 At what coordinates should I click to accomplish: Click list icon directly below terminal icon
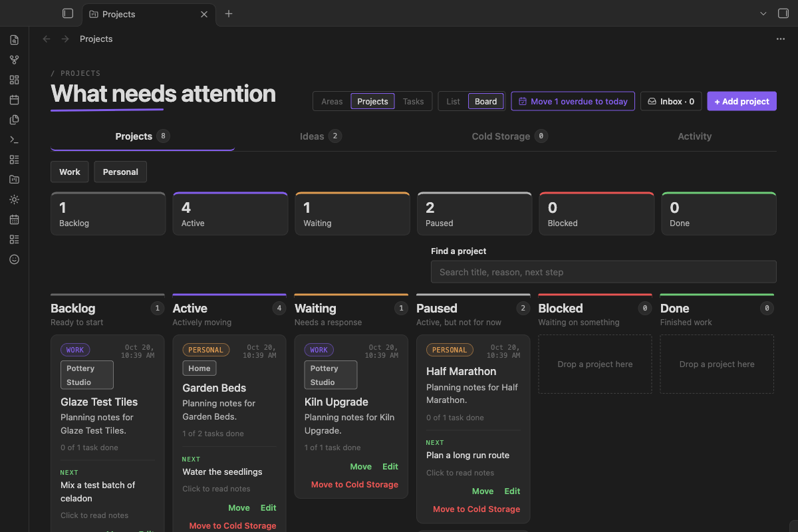point(14,160)
